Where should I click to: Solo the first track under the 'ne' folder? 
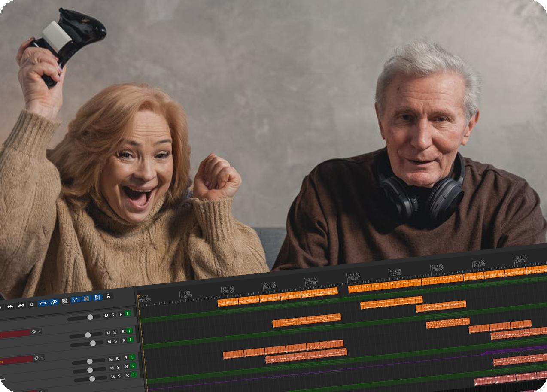click(117, 359)
